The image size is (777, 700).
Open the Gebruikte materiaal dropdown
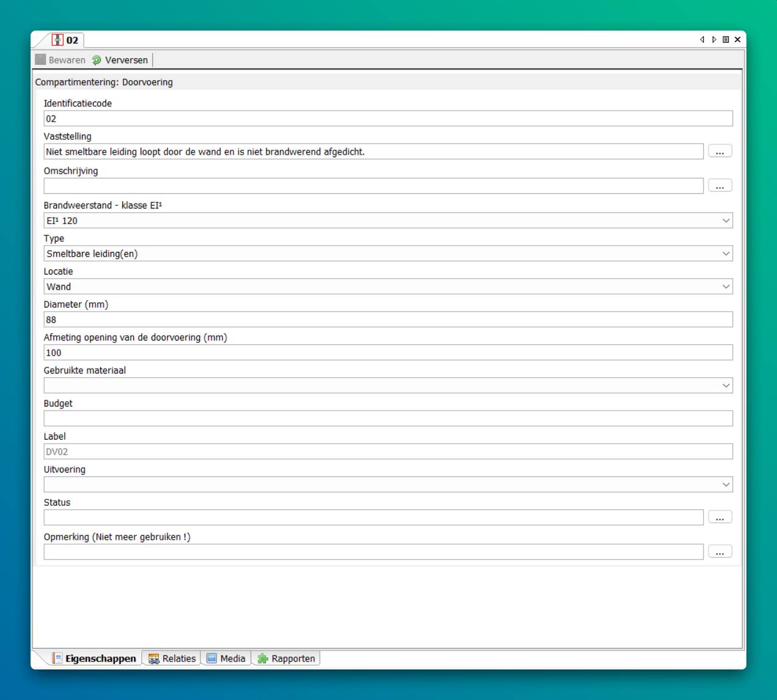(x=726, y=386)
